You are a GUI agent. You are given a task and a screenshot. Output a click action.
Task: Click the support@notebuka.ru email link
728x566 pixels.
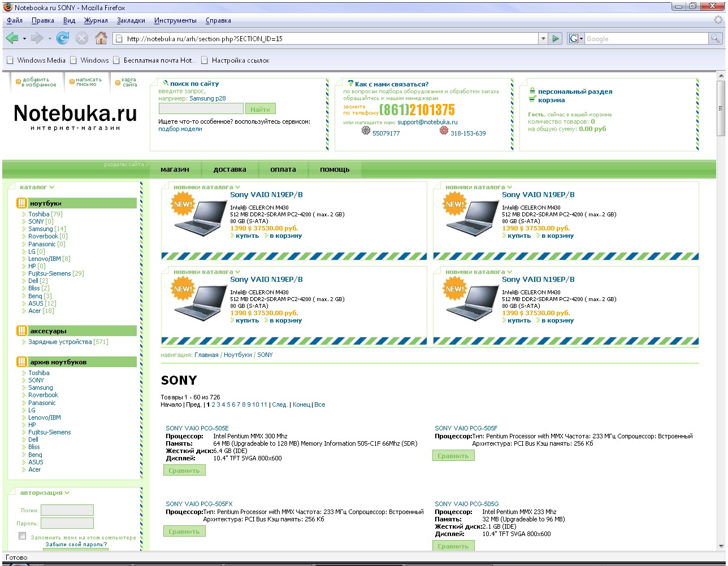[x=427, y=122]
